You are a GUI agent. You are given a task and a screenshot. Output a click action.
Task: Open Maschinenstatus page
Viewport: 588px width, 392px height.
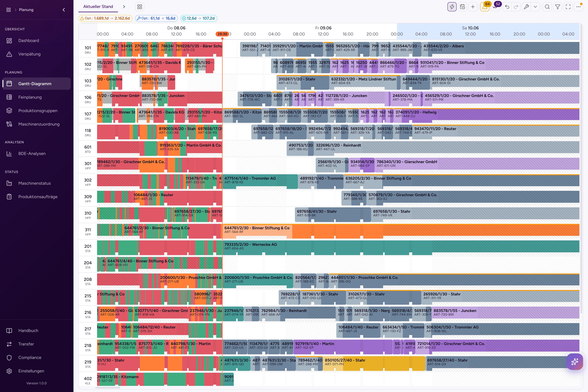36,183
